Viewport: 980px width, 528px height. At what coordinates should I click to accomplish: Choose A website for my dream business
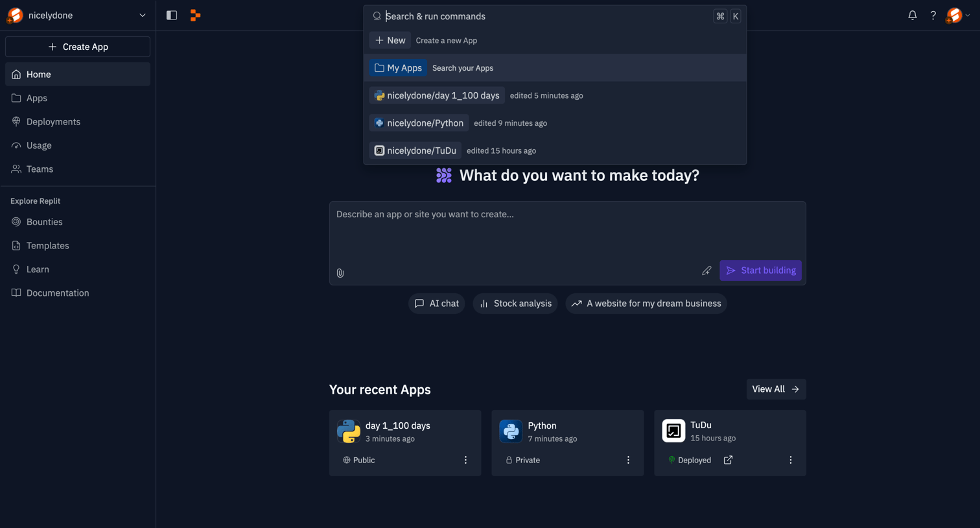pyautogui.click(x=646, y=304)
